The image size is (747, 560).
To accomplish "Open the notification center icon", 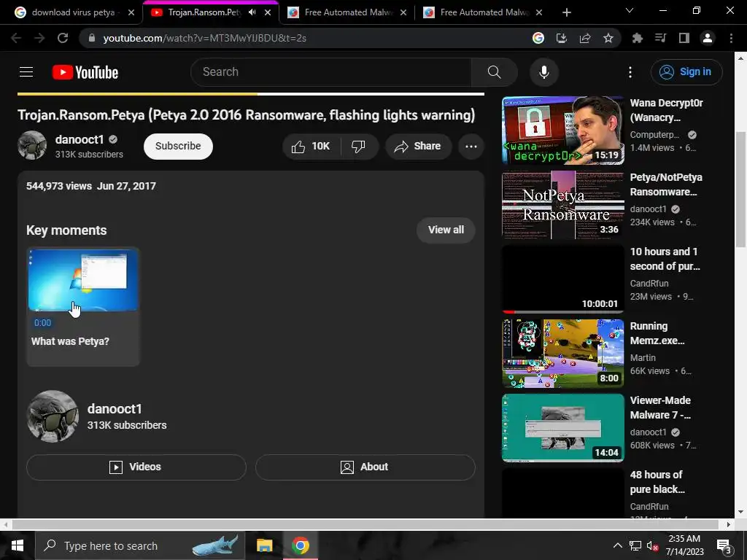I will 724,546.
